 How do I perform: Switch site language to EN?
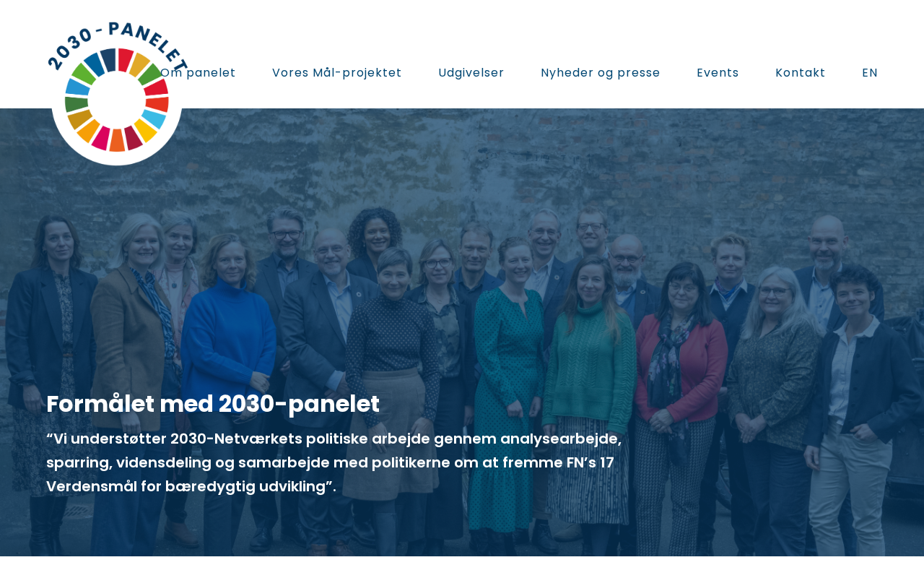click(870, 72)
